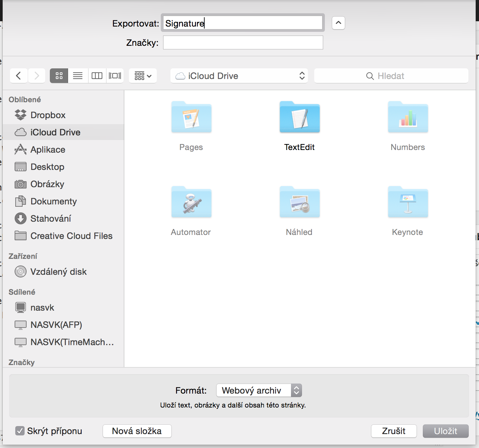Image resolution: width=479 pixels, height=448 pixels.
Task: Select NASVK(AFP) shared server
Action: click(63, 325)
